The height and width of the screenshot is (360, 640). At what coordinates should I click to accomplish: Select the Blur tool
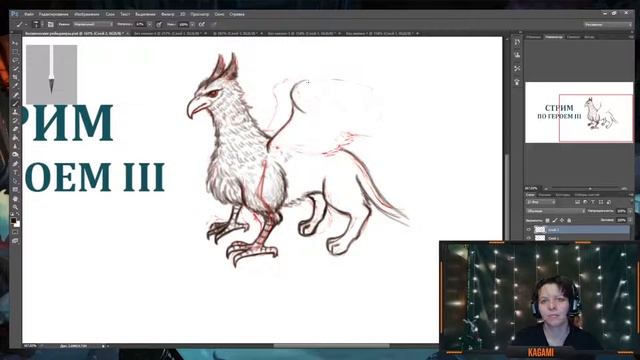[15, 146]
